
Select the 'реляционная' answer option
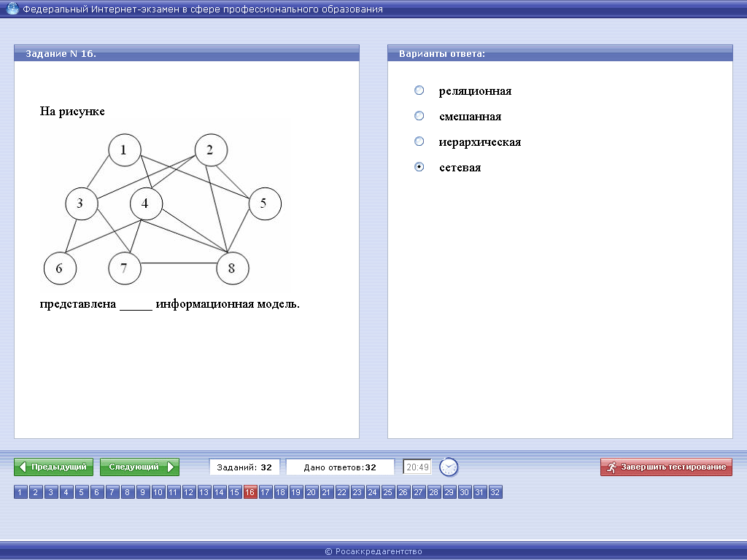point(419,90)
